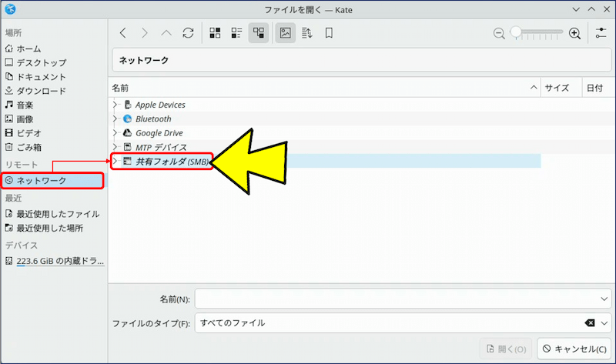Open the 223.6 GiB internal drive
This screenshot has height=364, width=616.
(x=55, y=261)
